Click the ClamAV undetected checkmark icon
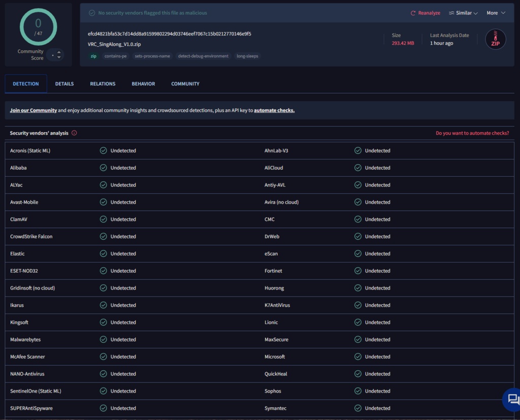 [104, 219]
